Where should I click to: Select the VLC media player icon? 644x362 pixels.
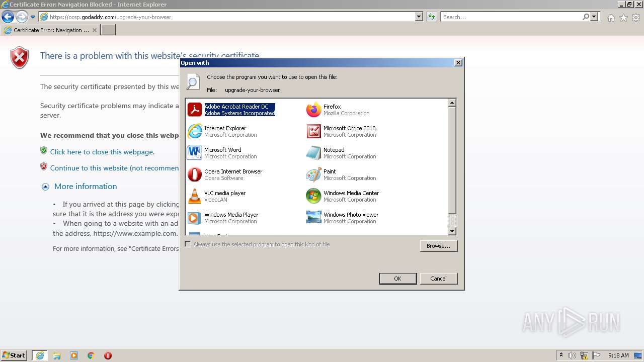click(x=195, y=196)
